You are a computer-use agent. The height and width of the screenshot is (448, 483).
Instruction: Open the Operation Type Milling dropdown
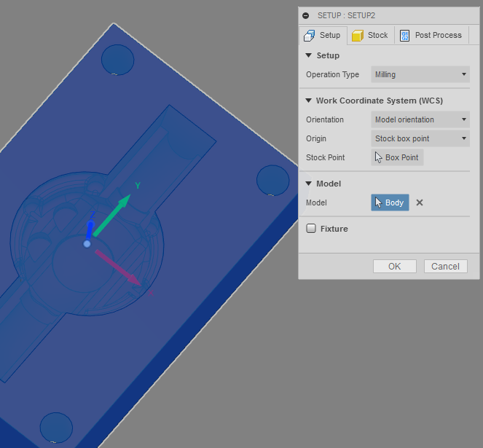[420, 74]
